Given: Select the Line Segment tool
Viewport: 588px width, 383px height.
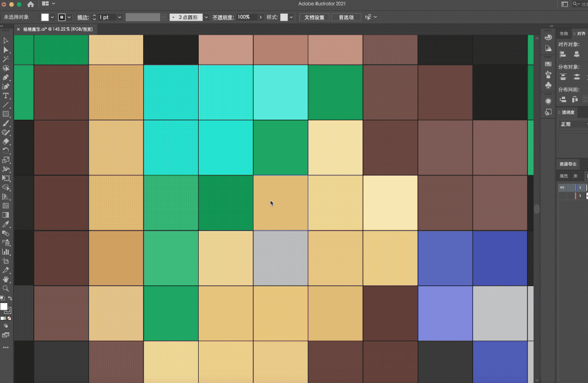Looking at the screenshot, I should [x=5, y=105].
